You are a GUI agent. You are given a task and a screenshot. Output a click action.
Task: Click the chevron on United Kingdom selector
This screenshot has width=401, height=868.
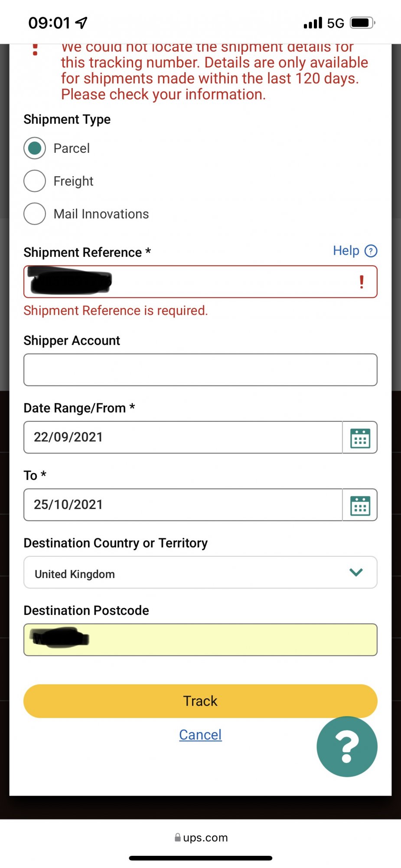[356, 572]
